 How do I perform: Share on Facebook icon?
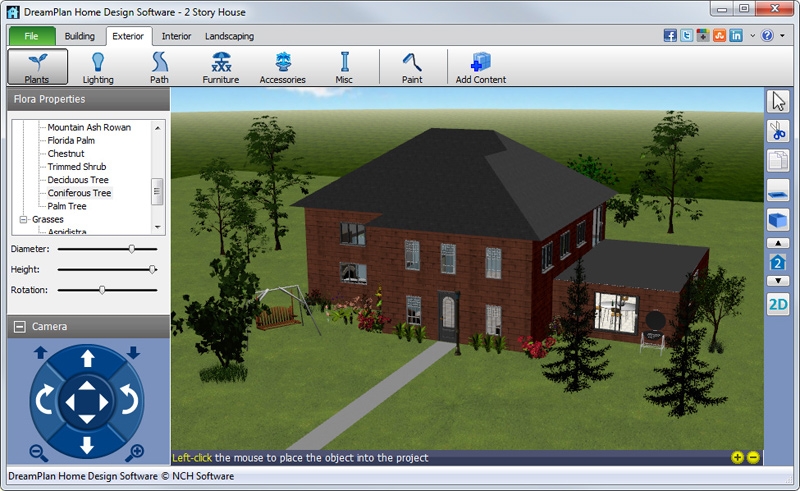670,36
